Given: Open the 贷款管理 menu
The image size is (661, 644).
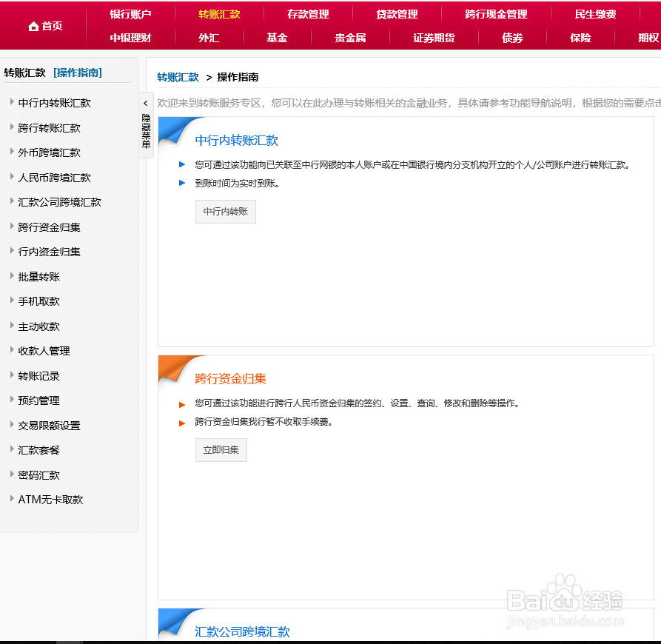Looking at the screenshot, I should pos(397,14).
